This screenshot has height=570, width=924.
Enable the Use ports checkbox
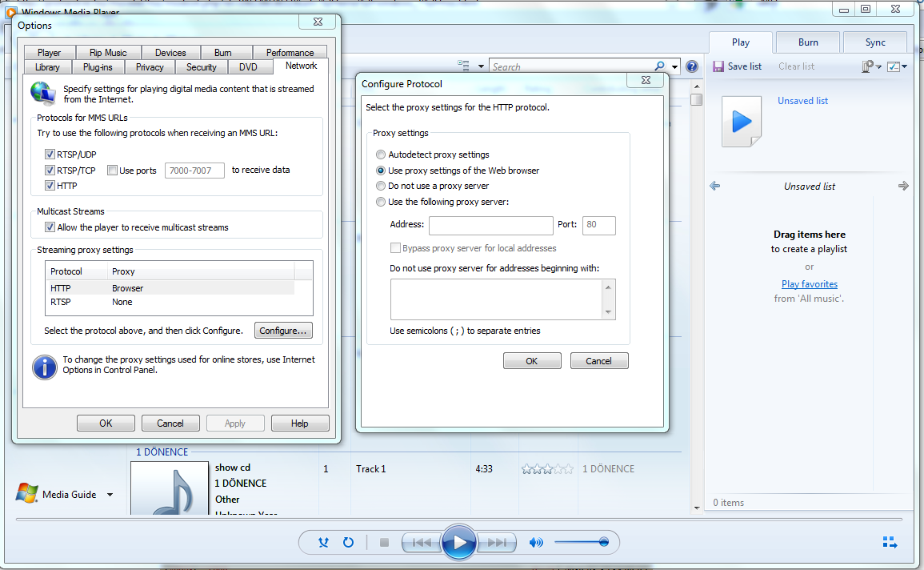tap(112, 171)
